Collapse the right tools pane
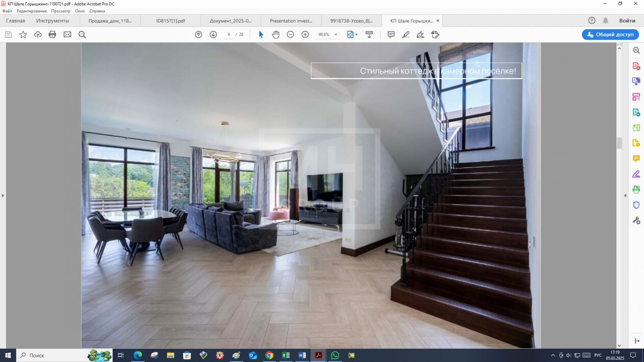Image resolution: width=644 pixels, height=362 pixels. (x=625, y=195)
